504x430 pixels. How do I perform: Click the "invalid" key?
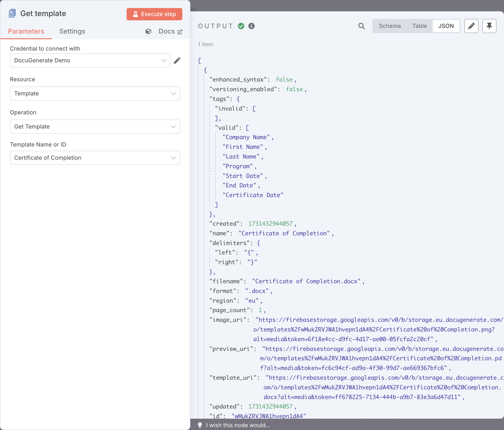(x=230, y=108)
